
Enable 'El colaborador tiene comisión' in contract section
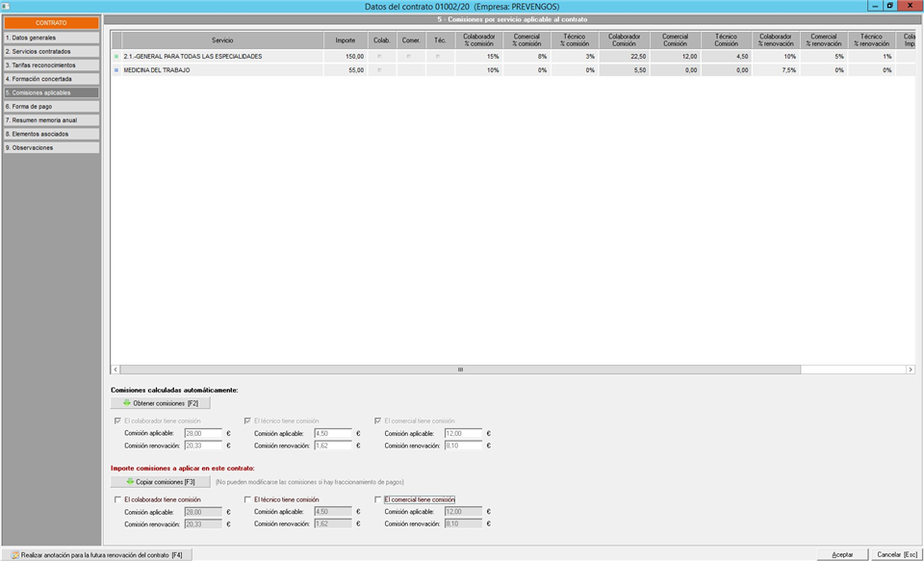click(x=117, y=499)
